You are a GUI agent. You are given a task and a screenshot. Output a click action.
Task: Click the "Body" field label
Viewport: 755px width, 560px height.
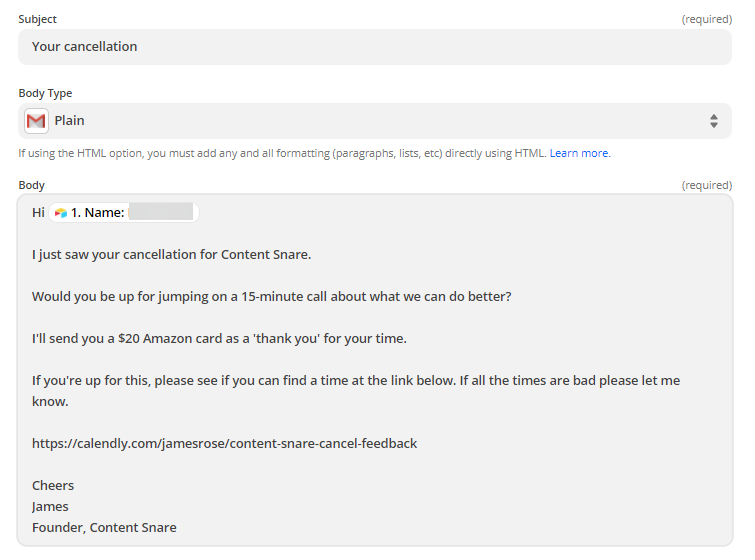(32, 186)
